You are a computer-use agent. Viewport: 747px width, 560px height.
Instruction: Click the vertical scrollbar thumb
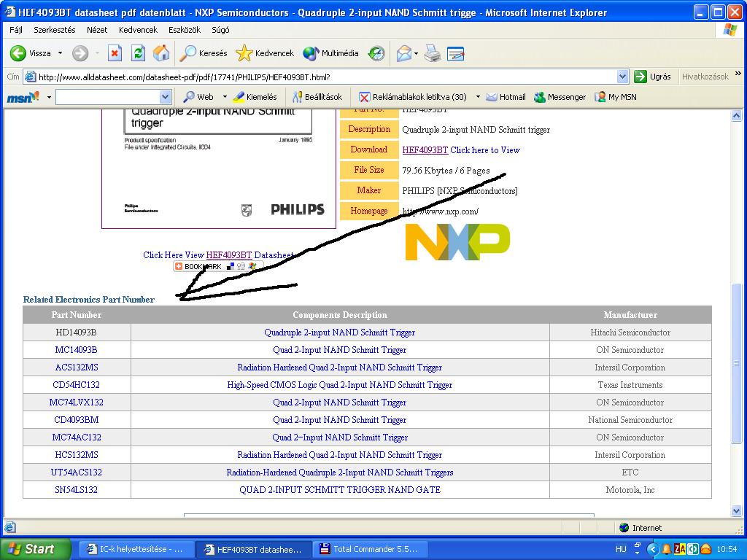pos(736,363)
